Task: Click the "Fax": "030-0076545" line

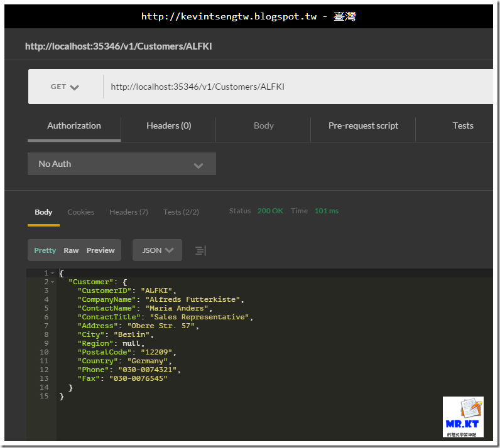Action: point(122,378)
